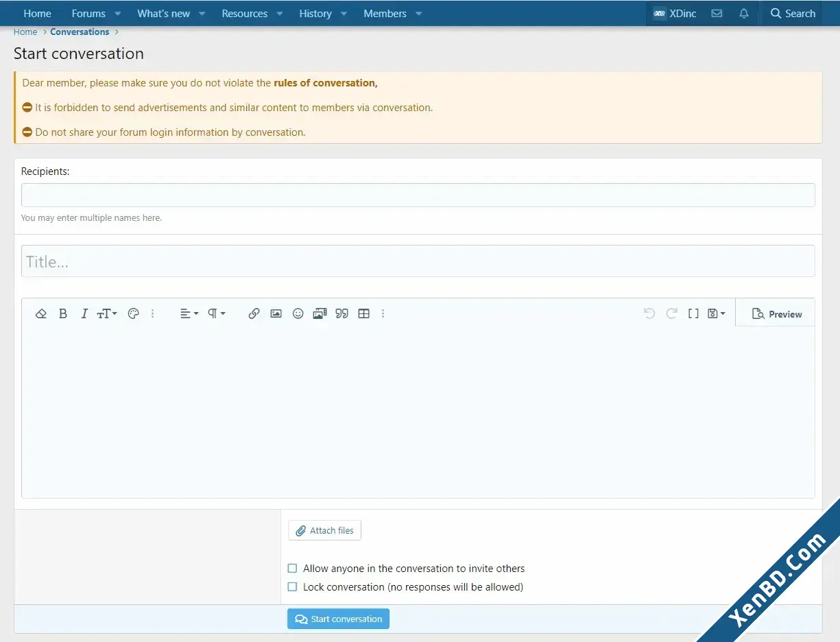Open the text color palette icon

point(134,313)
